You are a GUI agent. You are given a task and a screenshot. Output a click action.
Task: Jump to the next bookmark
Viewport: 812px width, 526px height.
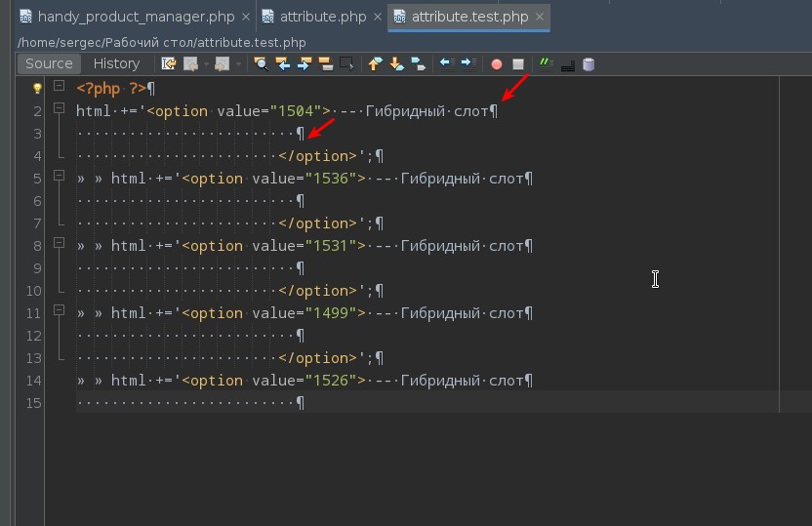tap(396, 64)
